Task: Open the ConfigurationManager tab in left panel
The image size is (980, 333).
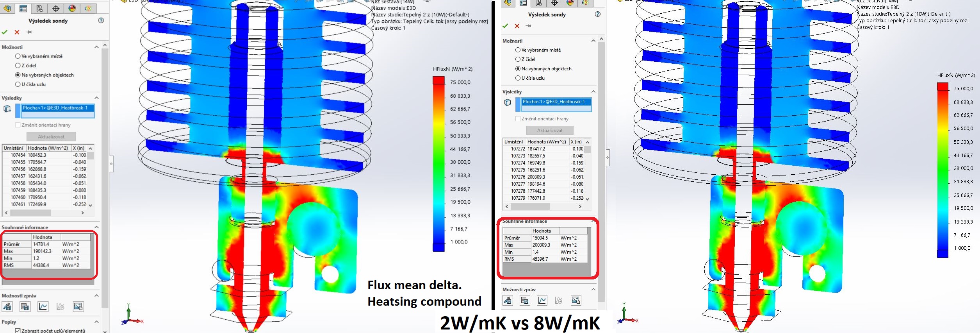Action: coord(39,9)
